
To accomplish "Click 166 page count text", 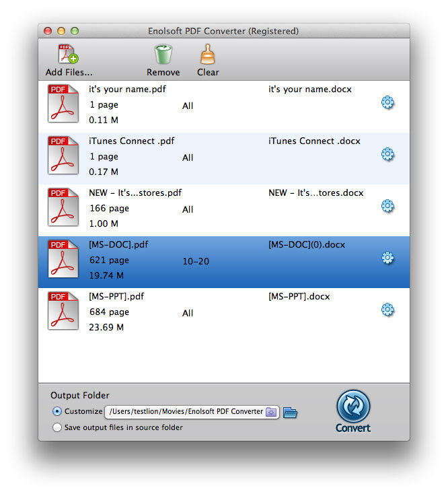I will point(109,208).
